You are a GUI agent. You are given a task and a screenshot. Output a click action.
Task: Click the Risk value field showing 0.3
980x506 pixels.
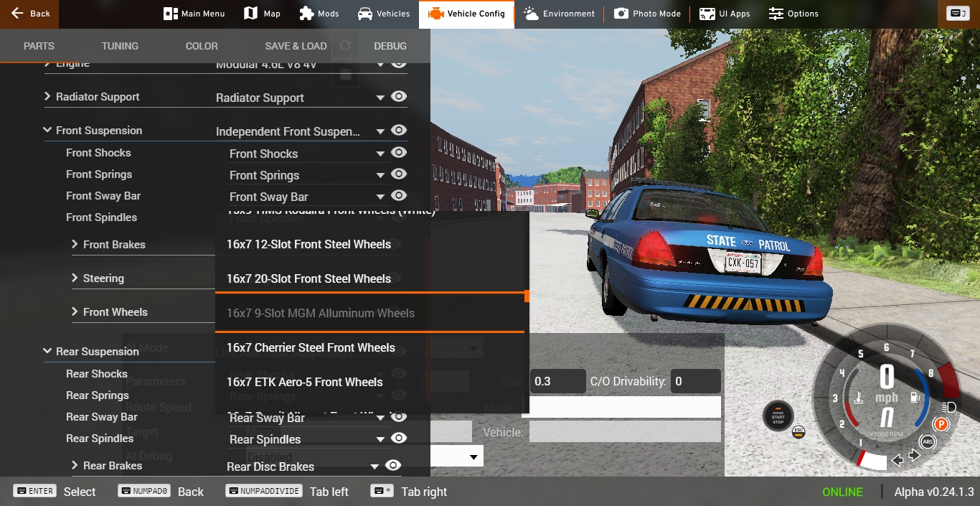557,381
